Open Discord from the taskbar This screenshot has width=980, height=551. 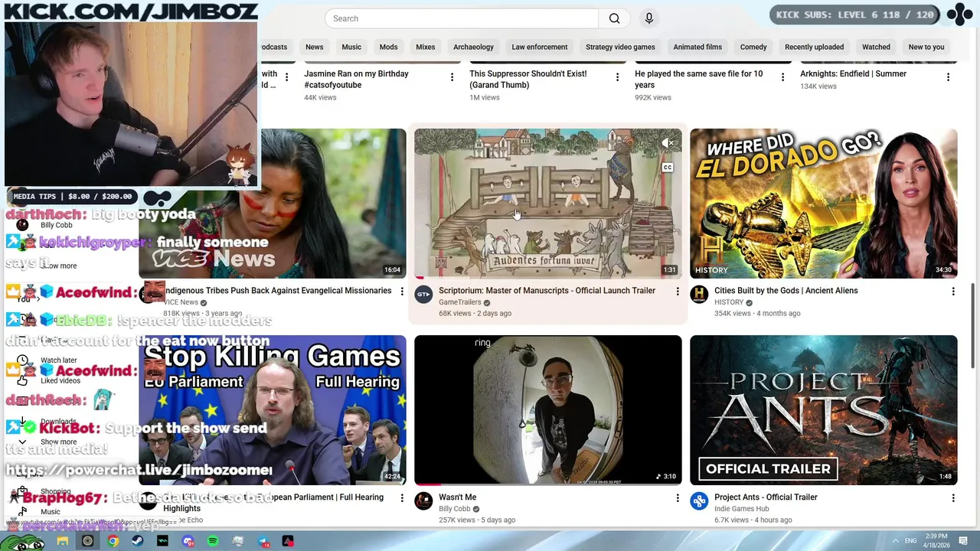188,541
